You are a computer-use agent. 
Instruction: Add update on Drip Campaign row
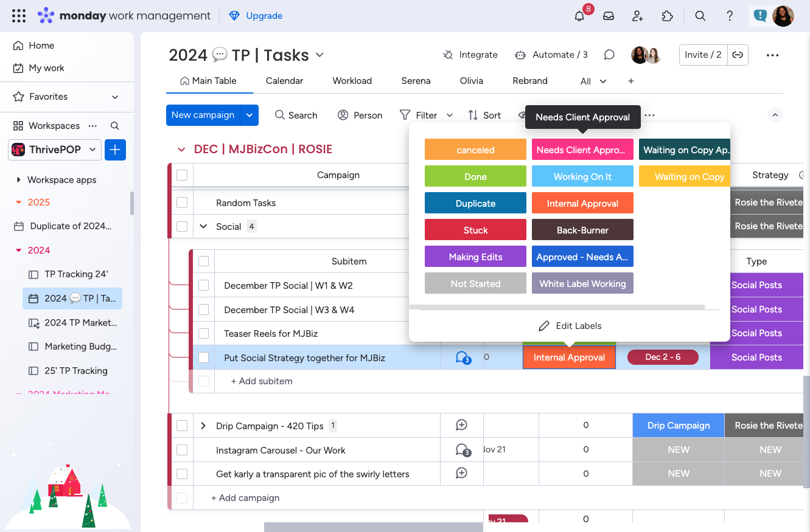click(x=462, y=426)
